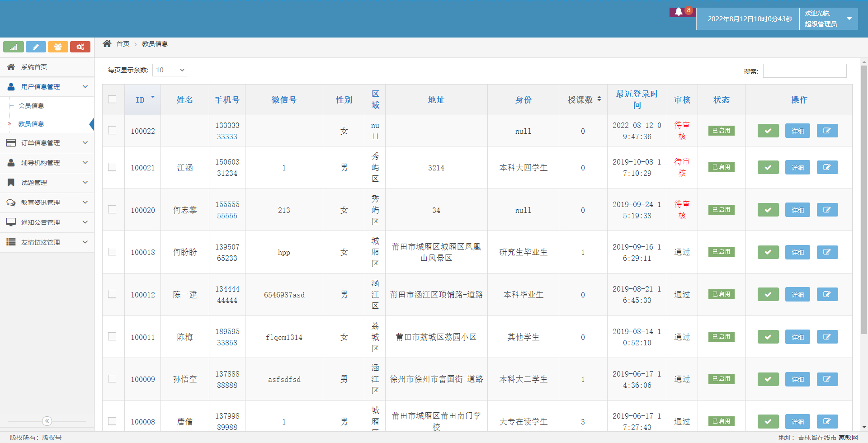Viewport: 868px width, 443px height.
Task: Click the vertical scrollbar thumb
Action: (864, 200)
